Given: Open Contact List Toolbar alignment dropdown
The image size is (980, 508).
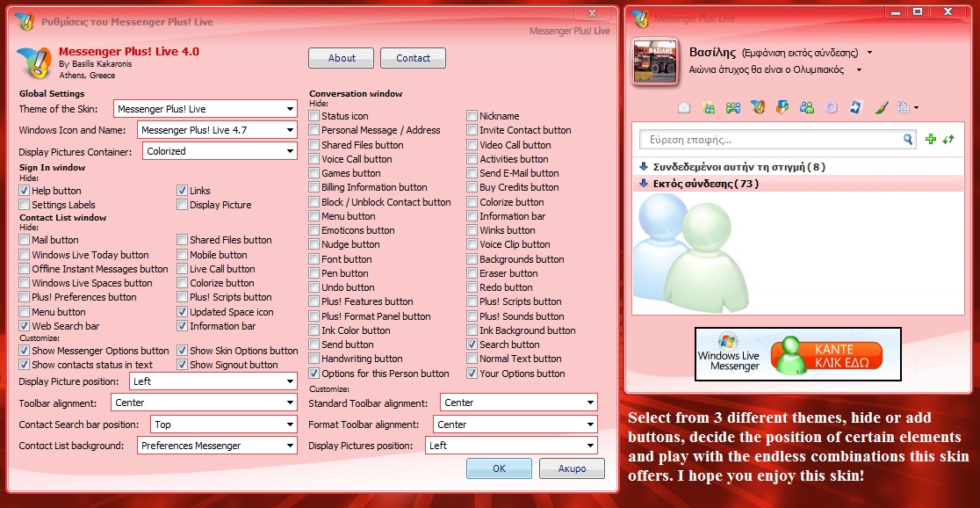Looking at the screenshot, I should click(204, 403).
